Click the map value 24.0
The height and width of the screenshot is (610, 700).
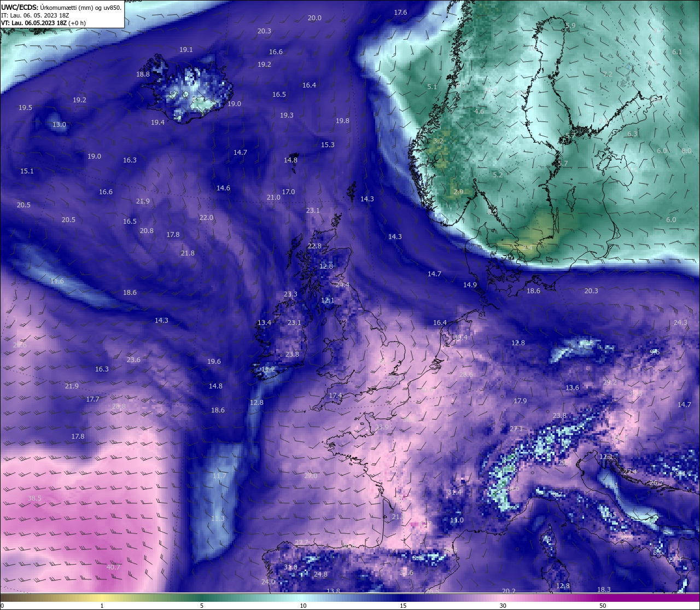(x=268, y=582)
